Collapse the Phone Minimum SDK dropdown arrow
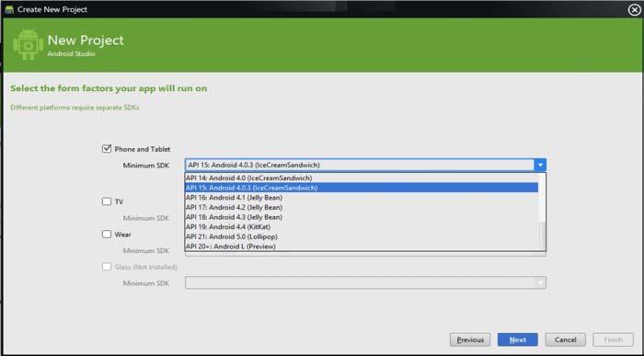 [x=540, y=165]
